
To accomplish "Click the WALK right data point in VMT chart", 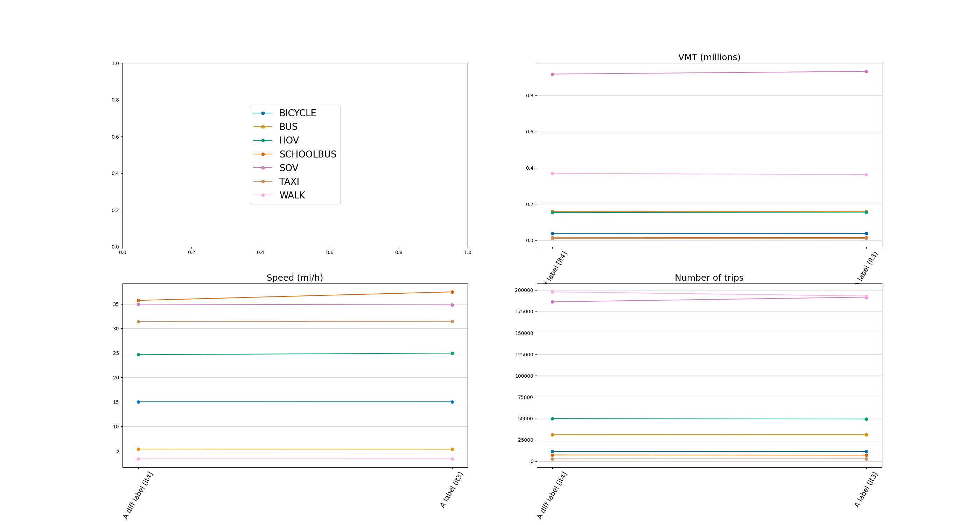I will pos(866,175).
